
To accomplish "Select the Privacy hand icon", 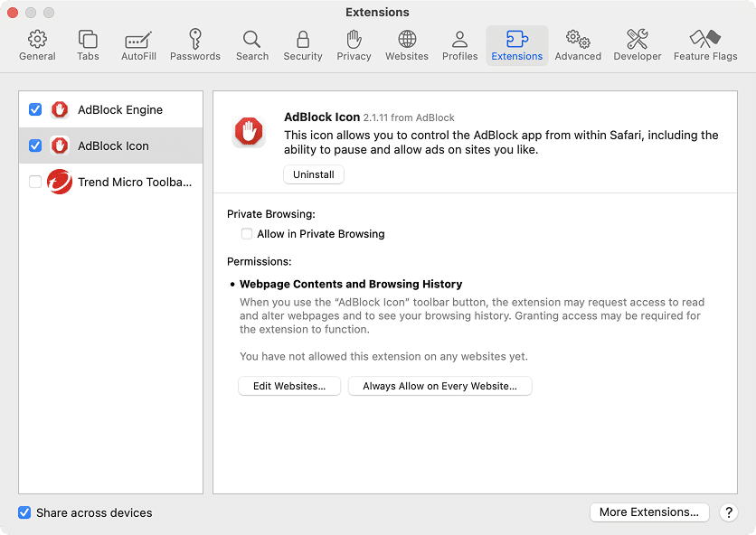I will [x=354, y=43].
